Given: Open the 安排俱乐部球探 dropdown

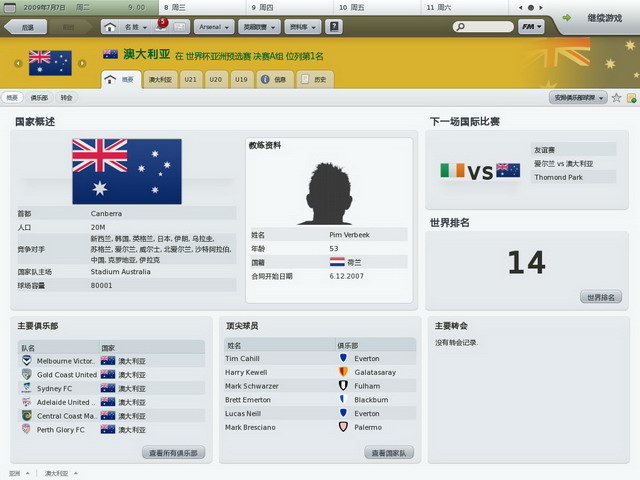Looking at the screenshot, I should 578,98.
